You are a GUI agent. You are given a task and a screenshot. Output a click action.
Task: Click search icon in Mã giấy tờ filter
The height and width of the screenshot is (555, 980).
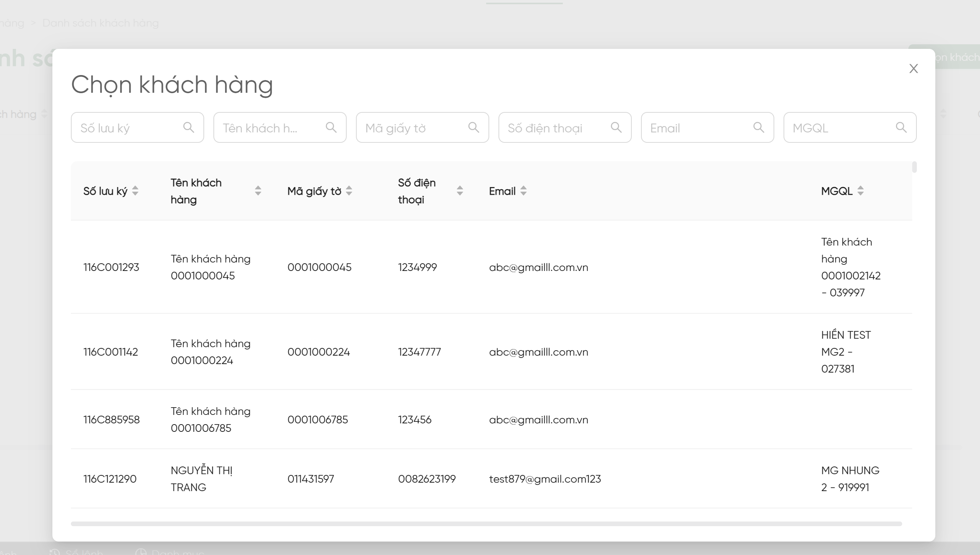[x=473, y=127]
